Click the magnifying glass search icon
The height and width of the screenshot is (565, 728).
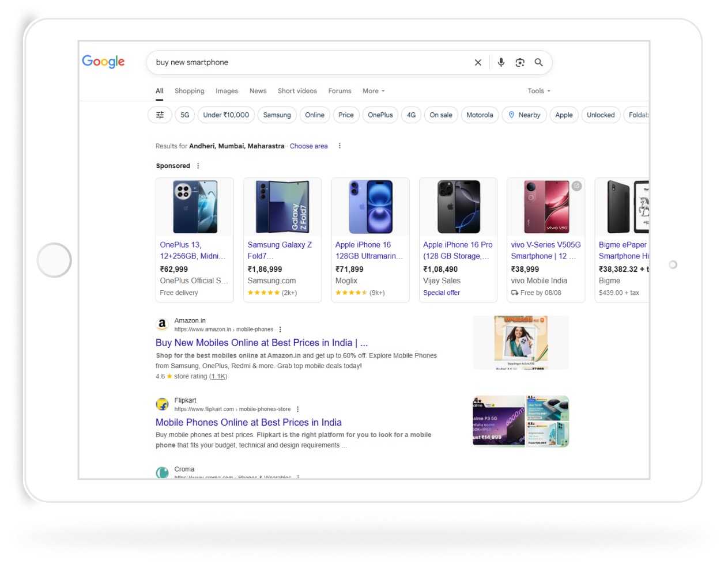tap(538, 62)
